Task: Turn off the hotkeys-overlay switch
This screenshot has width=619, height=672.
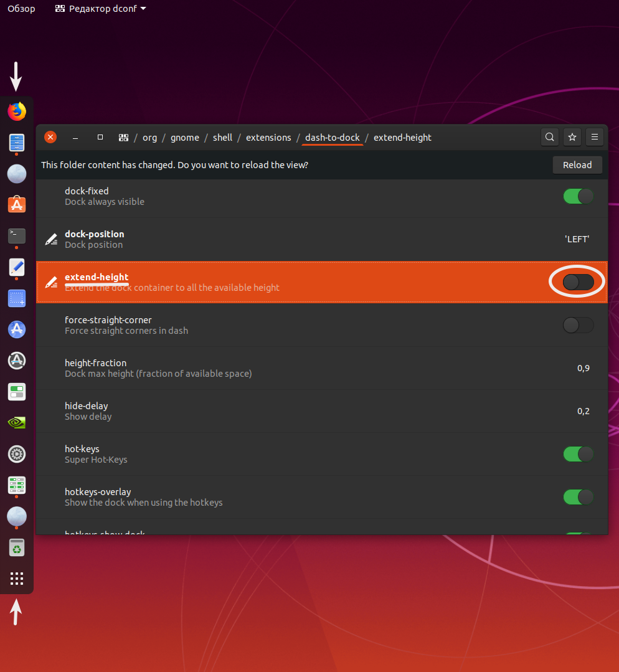Action: point(579,497)
